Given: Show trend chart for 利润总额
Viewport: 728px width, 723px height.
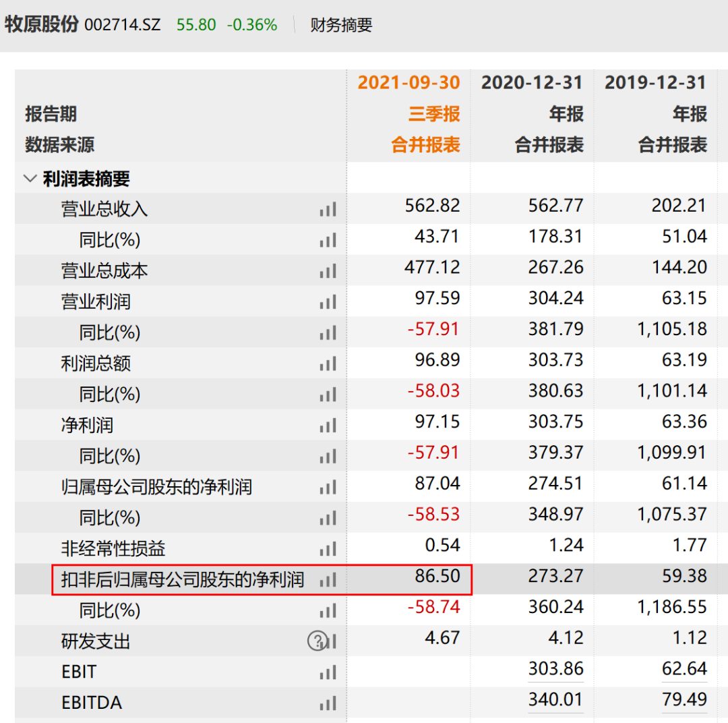Looking at the screenshot, I should (x=328, y=364).
